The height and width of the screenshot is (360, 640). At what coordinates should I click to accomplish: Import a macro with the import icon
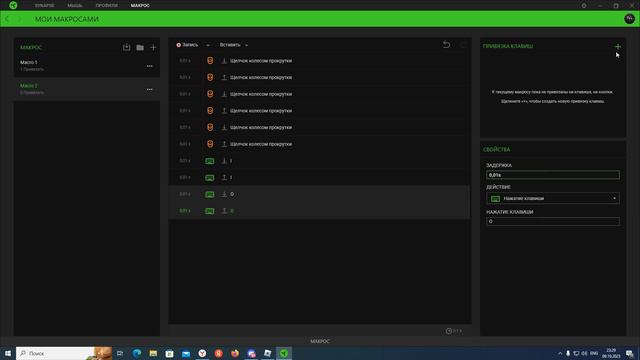[127, 47]
